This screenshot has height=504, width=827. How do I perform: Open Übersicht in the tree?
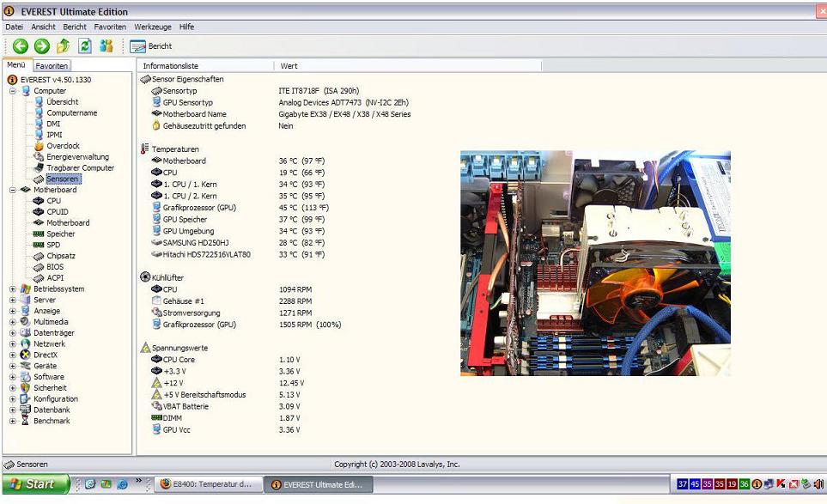[x=62, y=102]
